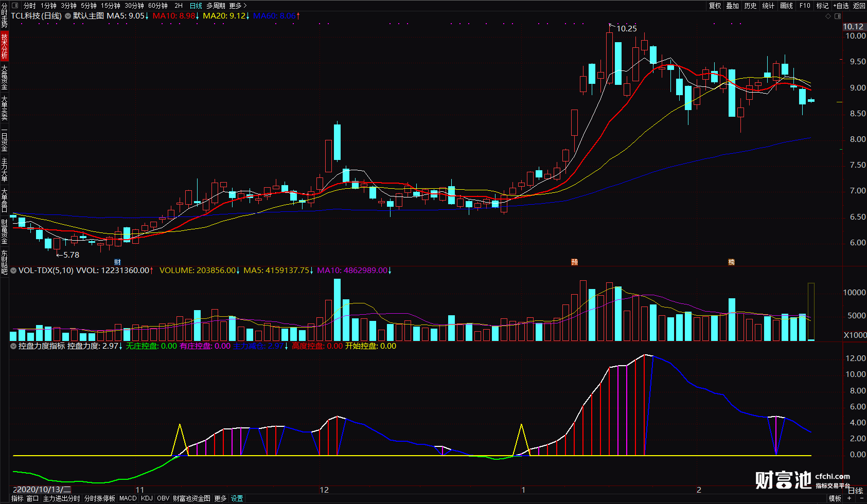The height and width of the screenshot is (504, 867).
Task: Select the 1分钟 period
Action: (48, 6)
